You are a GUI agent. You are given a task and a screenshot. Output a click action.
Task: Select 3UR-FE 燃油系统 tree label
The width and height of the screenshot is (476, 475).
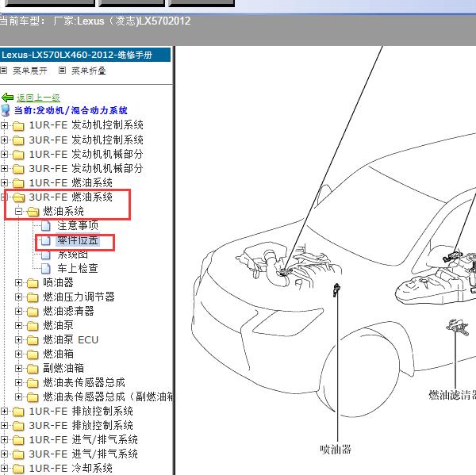(x=71, y=197)
